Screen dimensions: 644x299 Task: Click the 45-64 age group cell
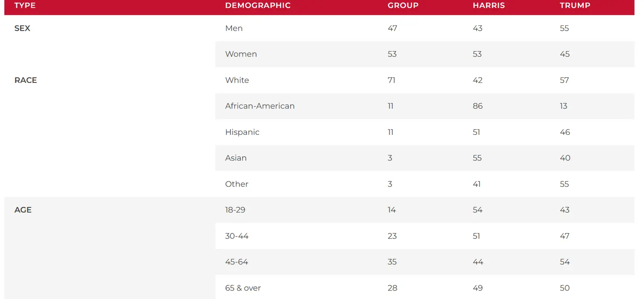pos(237,262)
